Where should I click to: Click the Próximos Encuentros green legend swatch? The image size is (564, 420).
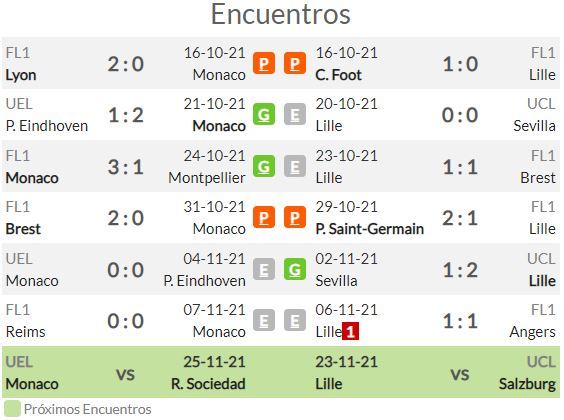click(12, 410)
